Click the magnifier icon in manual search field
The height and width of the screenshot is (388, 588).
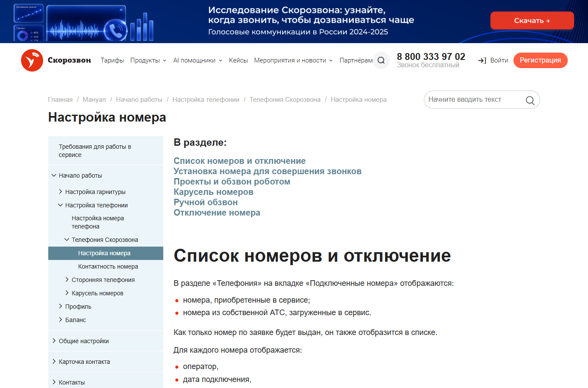coord(530,100)
